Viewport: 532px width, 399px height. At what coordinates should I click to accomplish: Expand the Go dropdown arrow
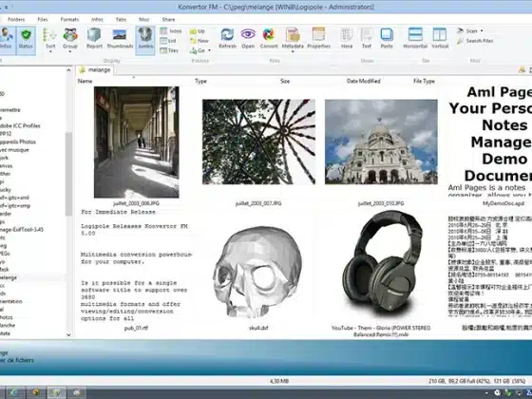point(209,50)
